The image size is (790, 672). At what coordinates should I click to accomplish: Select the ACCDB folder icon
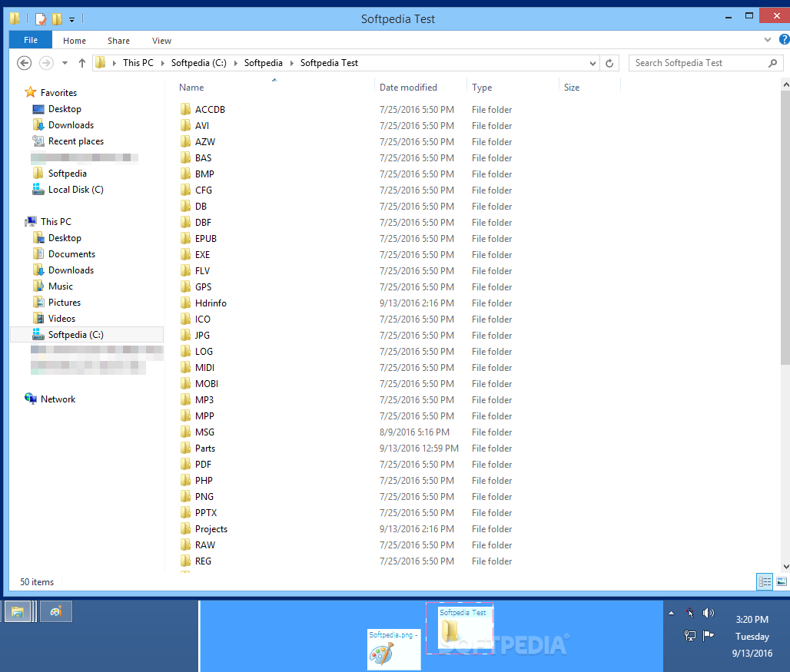(186, 109)
